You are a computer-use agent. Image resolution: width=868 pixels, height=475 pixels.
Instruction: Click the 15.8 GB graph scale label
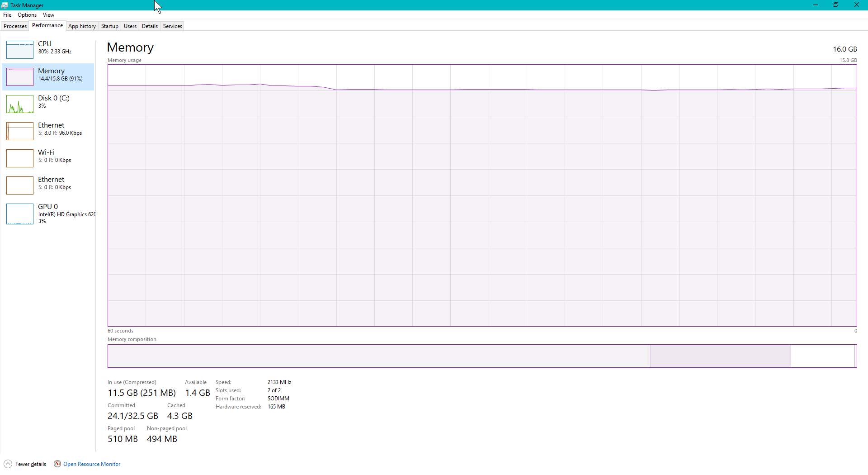pos(848,60)
